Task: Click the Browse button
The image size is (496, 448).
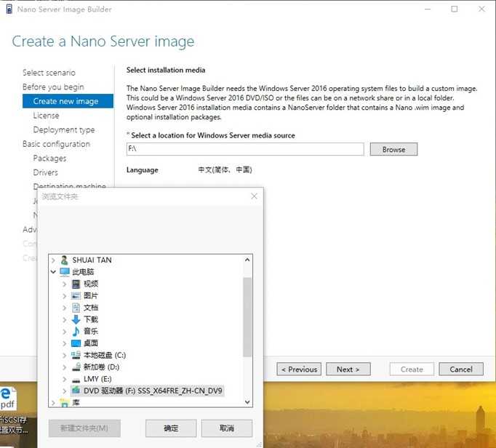Action: click(x=393, y=149)
